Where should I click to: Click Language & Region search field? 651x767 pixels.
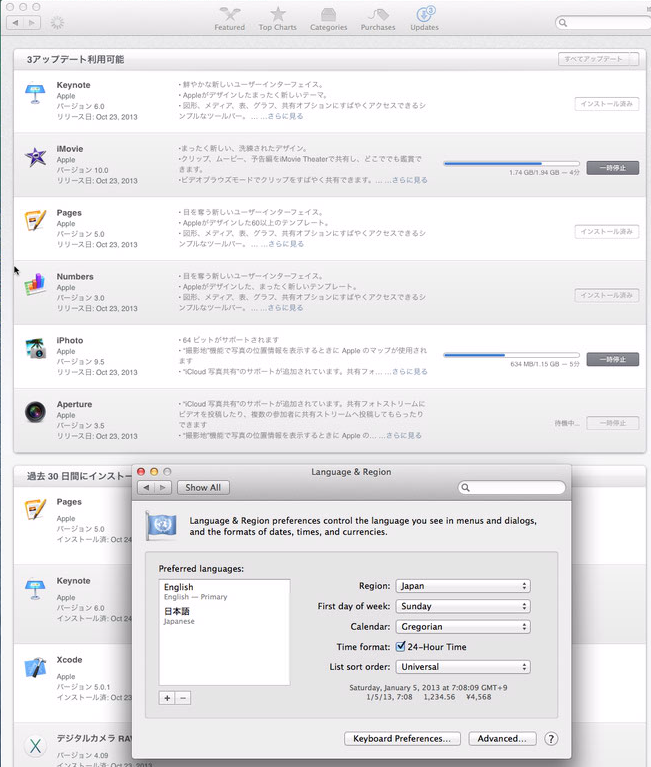click(512, 488)
